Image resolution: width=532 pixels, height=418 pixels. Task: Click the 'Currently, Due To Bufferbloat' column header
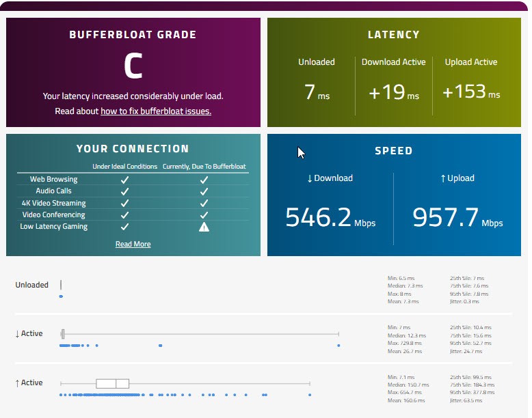204,166
